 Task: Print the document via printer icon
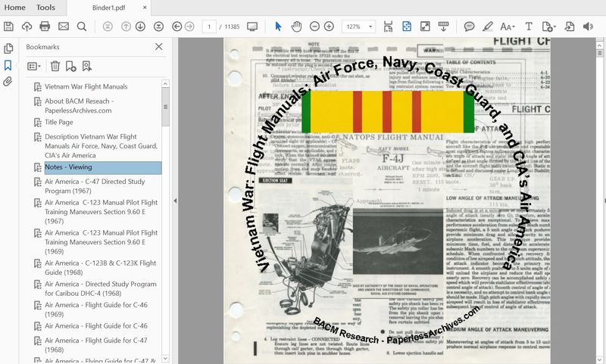tap(45, 26)
